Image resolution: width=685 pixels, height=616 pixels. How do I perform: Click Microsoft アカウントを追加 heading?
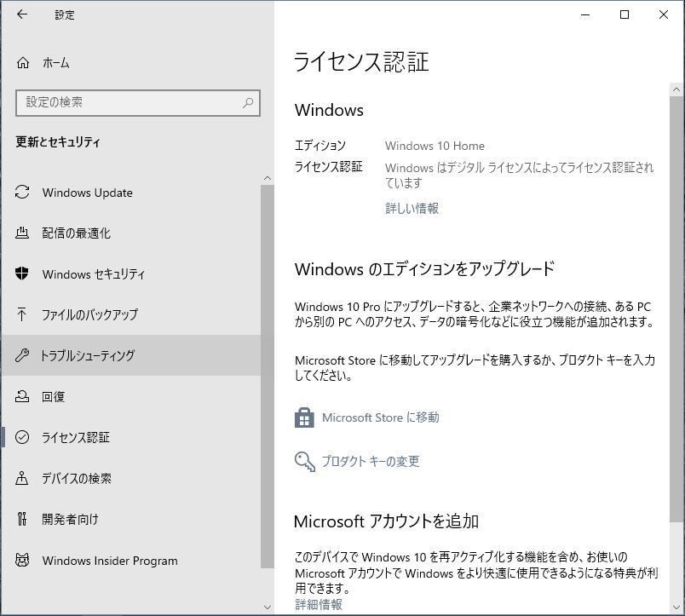(386, 521)
